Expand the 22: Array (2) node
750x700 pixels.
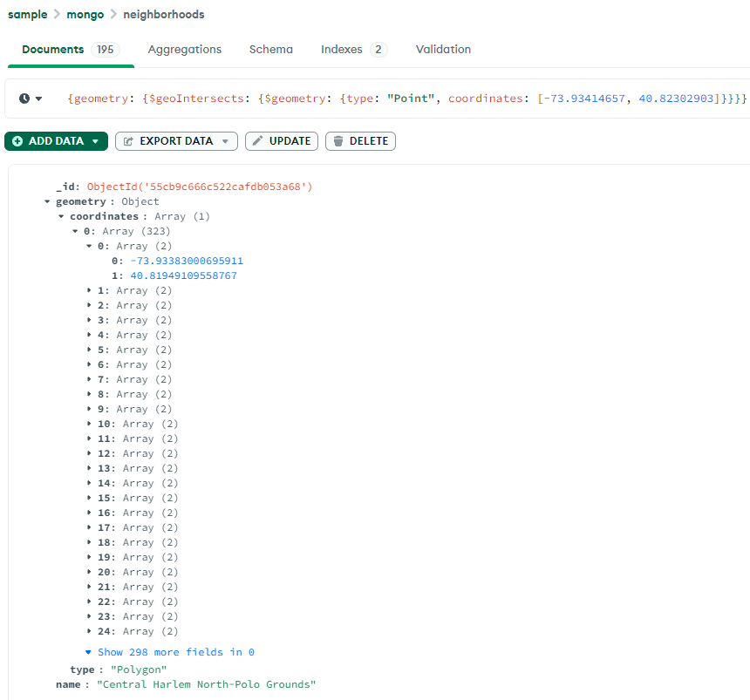[88, 602]
